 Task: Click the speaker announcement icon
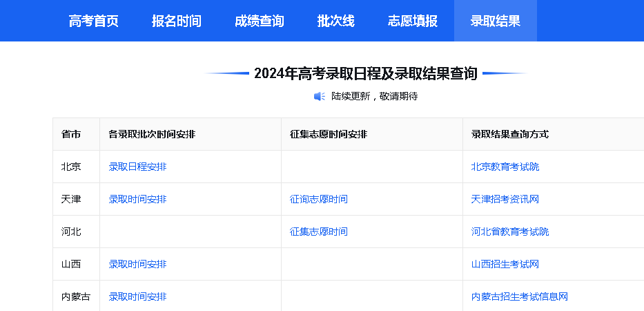click(x=320, y=96)
